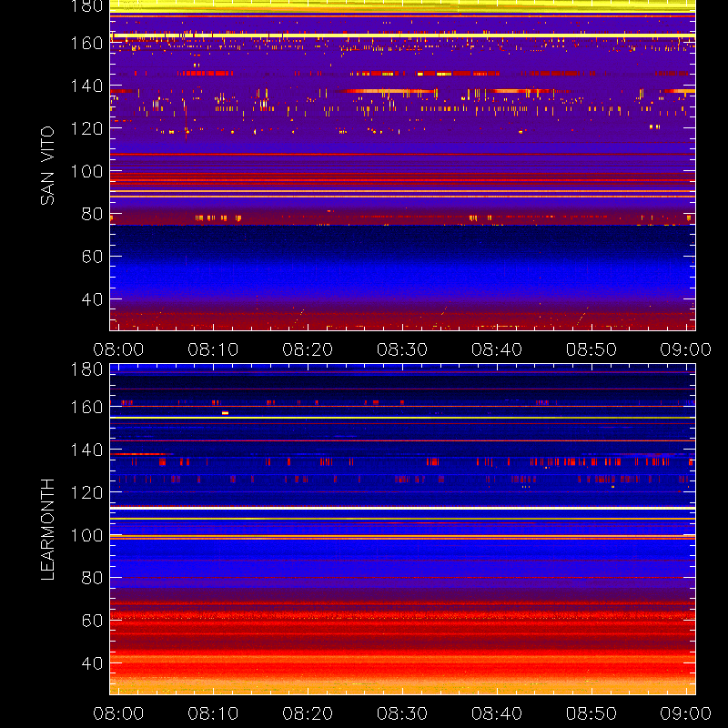This screenshot has width=728, height=728.
Task: Select the 160 tick label on San Vito axis
Action: coord(86,43)
